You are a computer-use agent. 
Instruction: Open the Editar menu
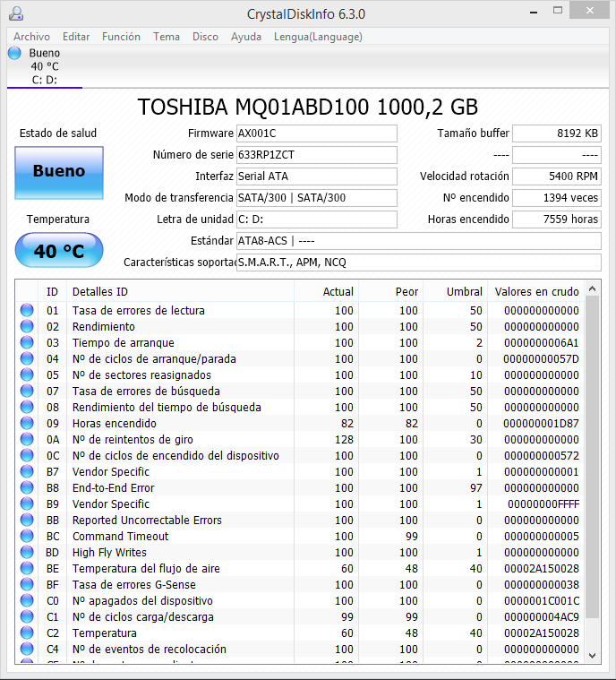(76, 37)
